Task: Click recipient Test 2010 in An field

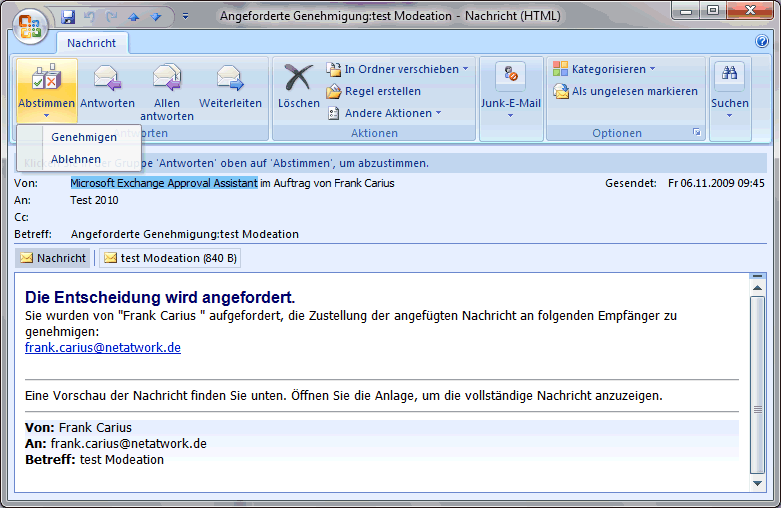Action: (94, 200)
